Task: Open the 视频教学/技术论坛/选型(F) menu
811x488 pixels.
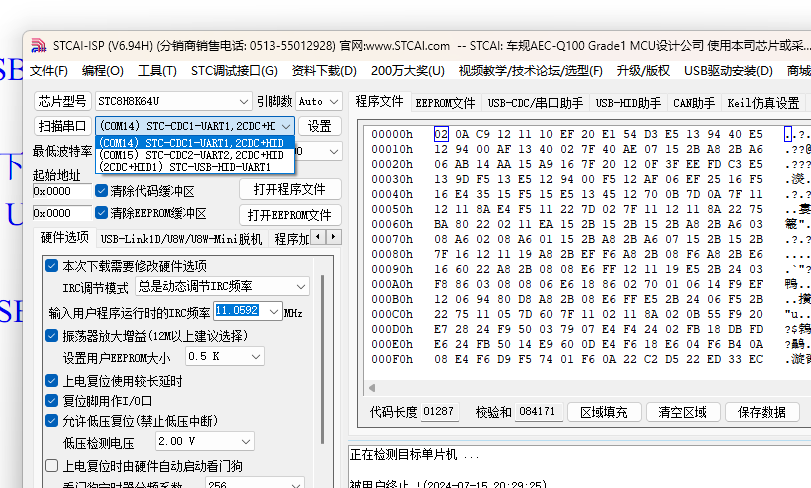Action: [x=531, y=71]
